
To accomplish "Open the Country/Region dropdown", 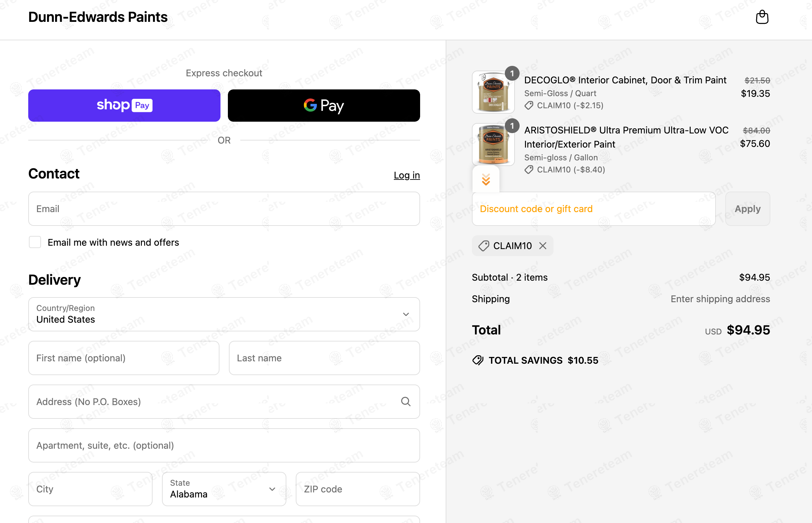I will click(224, 314).
